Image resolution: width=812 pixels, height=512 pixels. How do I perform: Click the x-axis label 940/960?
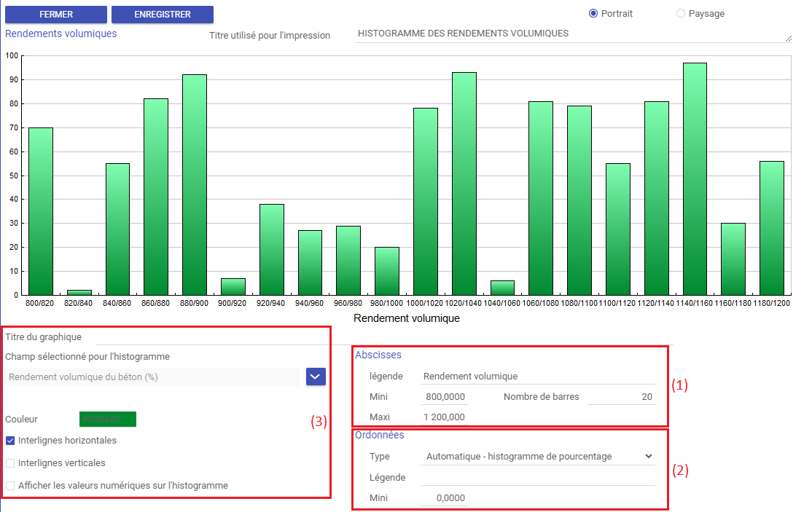(x=309, y=303)
